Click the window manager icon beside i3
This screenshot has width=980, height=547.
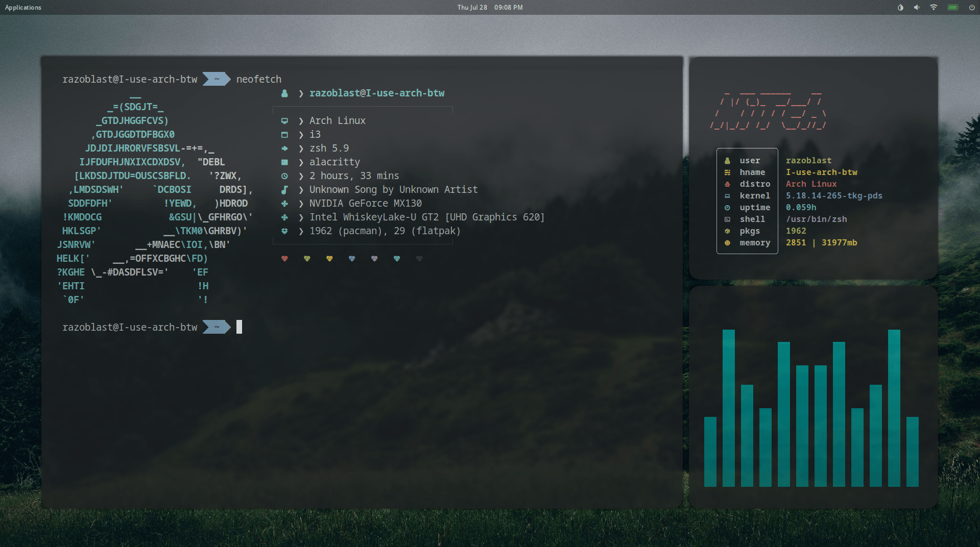tap(284, 135)
